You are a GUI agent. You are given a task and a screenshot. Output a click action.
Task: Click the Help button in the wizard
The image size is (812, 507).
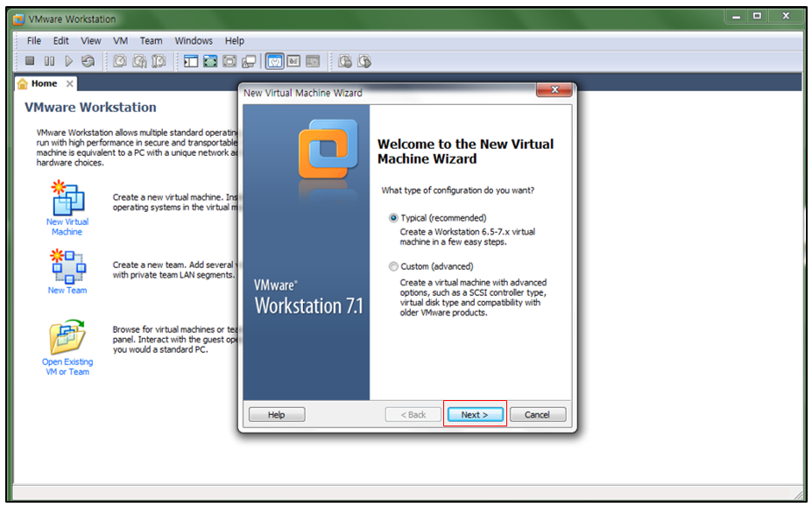(x=277, y=415)
